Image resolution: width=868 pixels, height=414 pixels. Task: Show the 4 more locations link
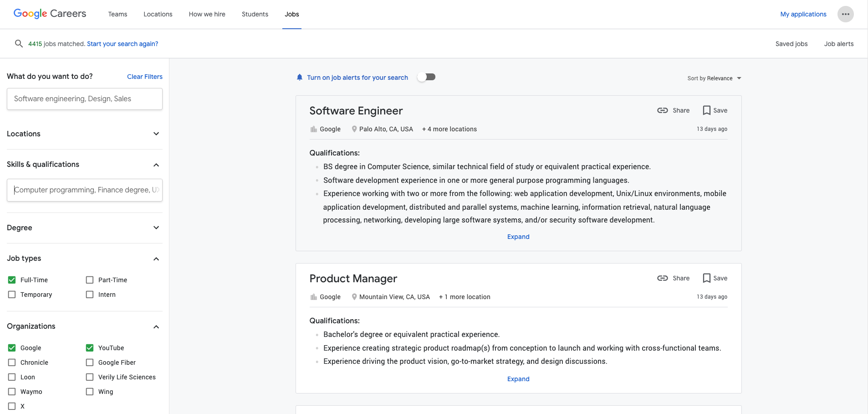[449, 129]
